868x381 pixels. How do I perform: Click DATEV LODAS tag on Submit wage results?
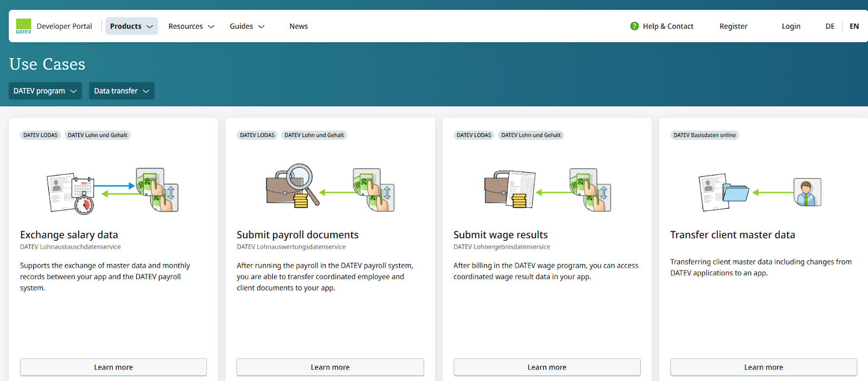(x=474, y=135)
